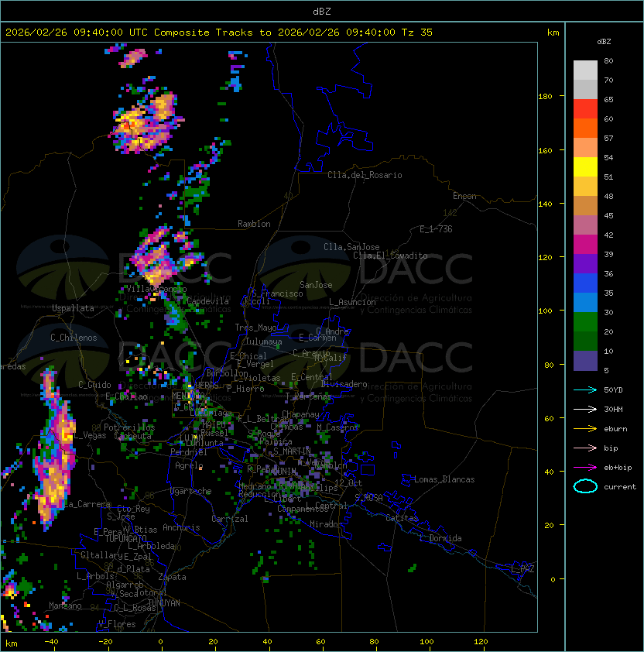The image size is (644, 652).
Task: Click the TUNUYAN place label
Action: click(x=164, y=602)
